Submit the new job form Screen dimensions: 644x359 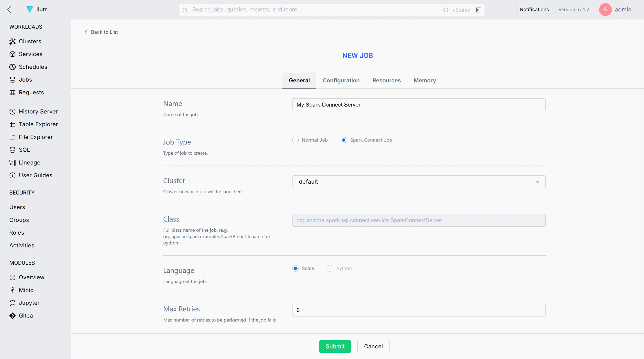pyautogui.click(x=335, y=346)
